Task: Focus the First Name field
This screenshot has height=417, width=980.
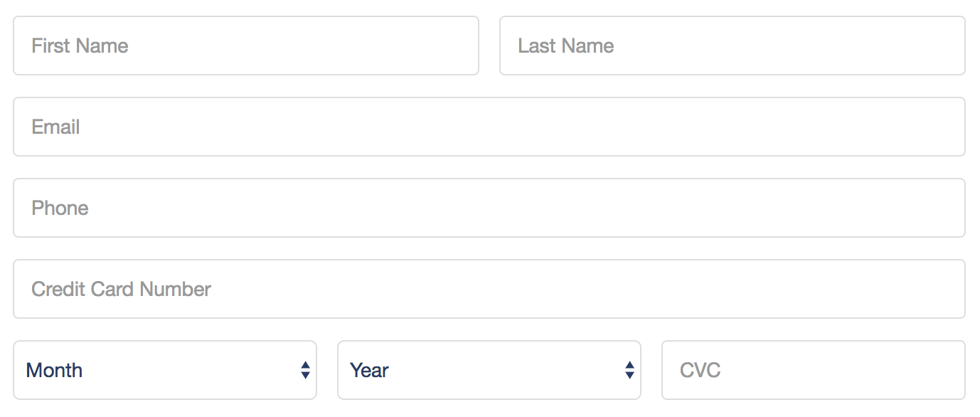Action: (246, 46)
